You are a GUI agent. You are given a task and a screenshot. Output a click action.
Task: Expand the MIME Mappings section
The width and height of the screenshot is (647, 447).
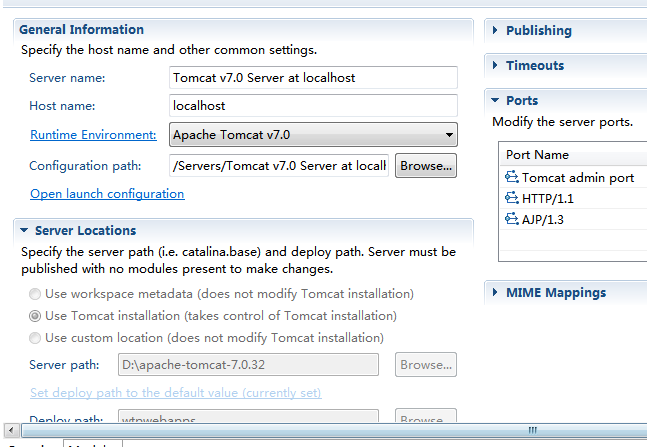click(495, 292)
